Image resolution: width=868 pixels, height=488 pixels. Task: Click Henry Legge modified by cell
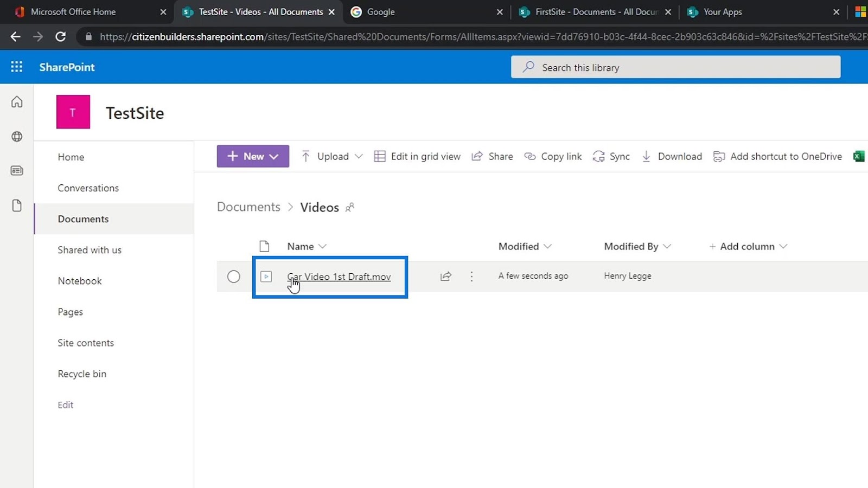tap(628, 275)
